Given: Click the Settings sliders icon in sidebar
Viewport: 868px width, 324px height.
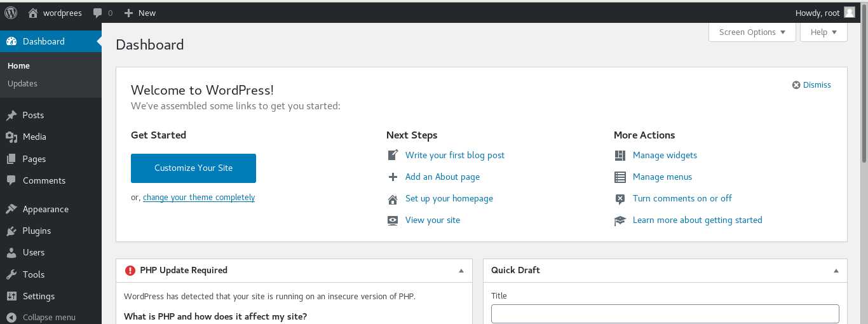Looking at the screenshot, I should click(11, 296).
